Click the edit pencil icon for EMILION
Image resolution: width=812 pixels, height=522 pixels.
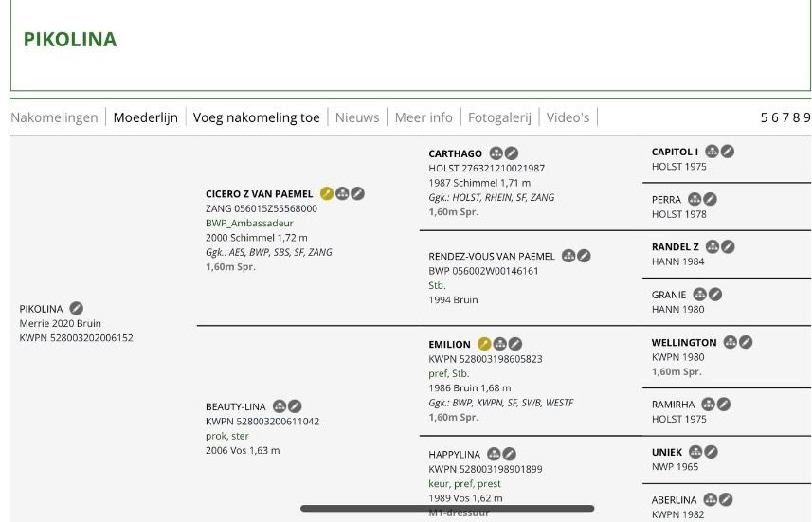click(x=515, y=344)
